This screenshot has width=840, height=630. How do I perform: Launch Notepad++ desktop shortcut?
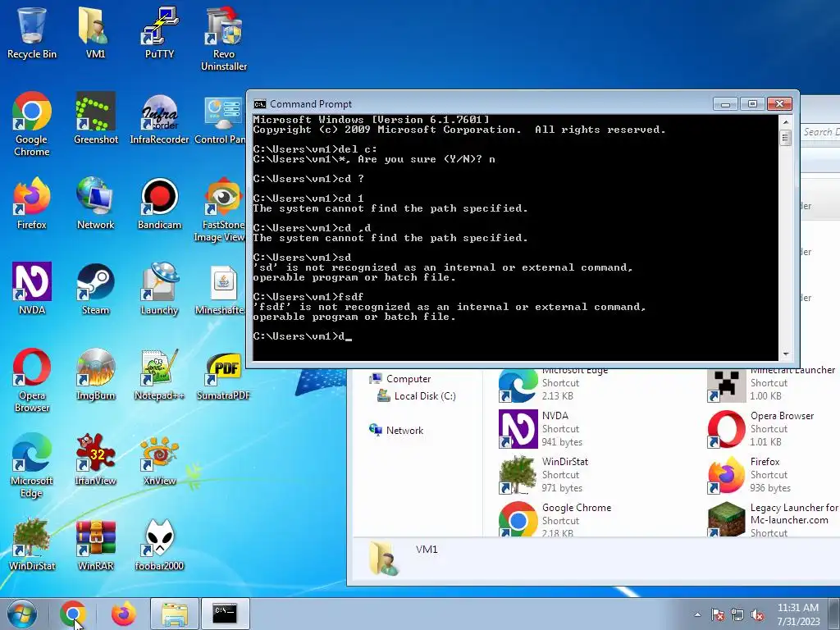pyautogui.click(x=159, y=373)
